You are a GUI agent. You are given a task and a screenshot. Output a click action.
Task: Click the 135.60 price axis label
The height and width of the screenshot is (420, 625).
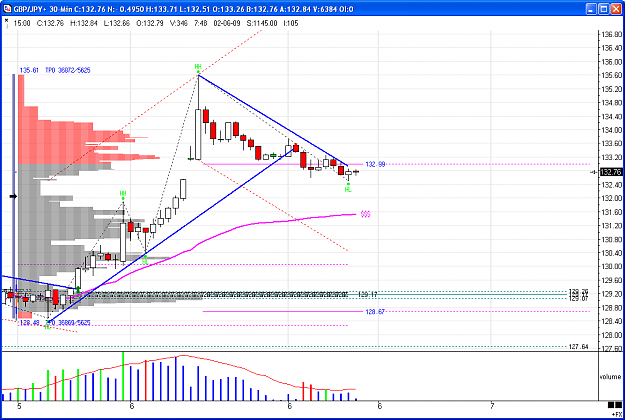tap(611, 75)
